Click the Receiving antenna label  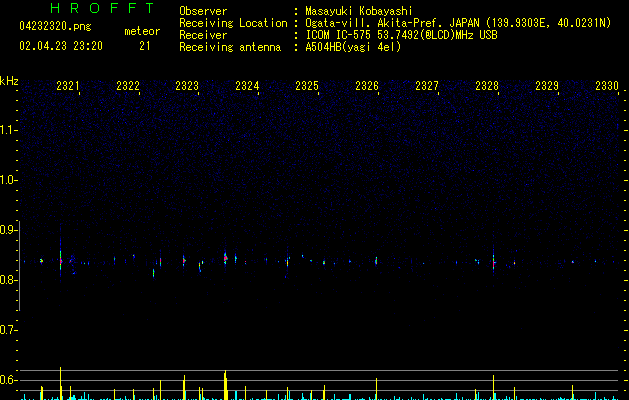[230, 47]
